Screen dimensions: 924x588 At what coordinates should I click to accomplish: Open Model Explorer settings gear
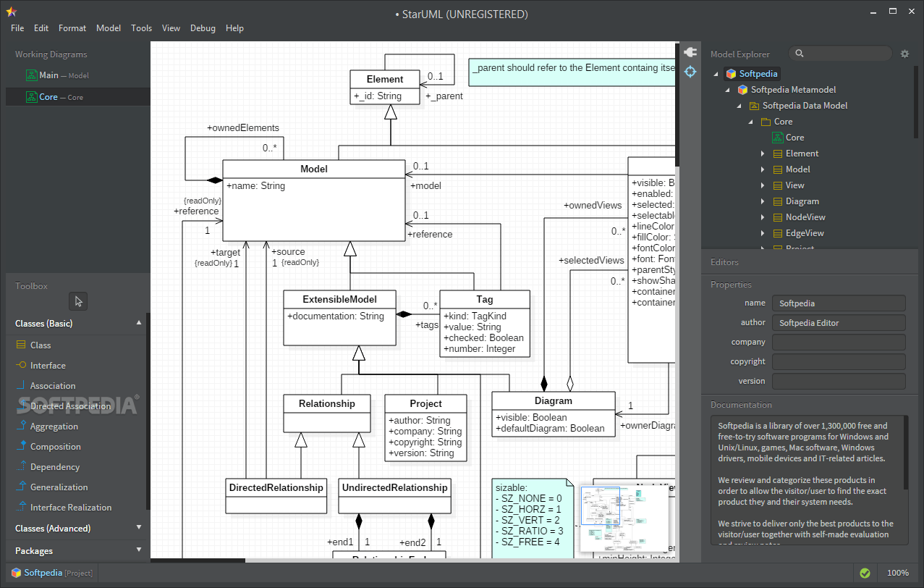(x=904, y=54)
